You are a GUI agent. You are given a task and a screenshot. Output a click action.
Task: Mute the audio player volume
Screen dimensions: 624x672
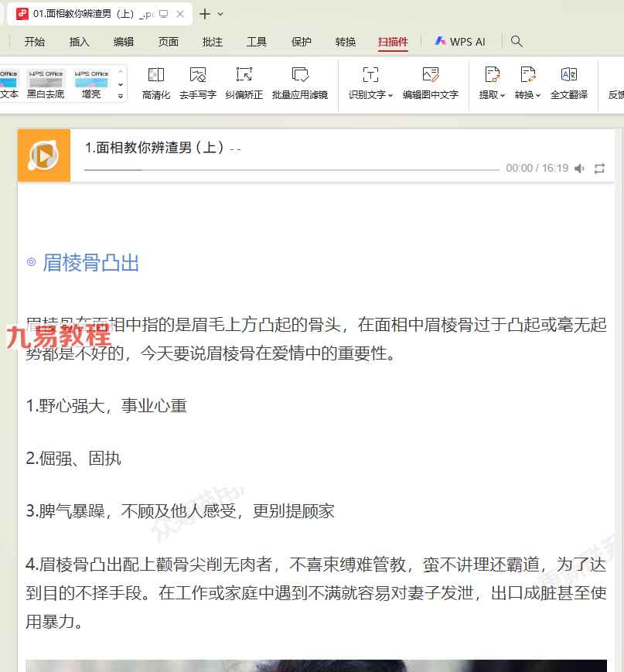(579, 169)
